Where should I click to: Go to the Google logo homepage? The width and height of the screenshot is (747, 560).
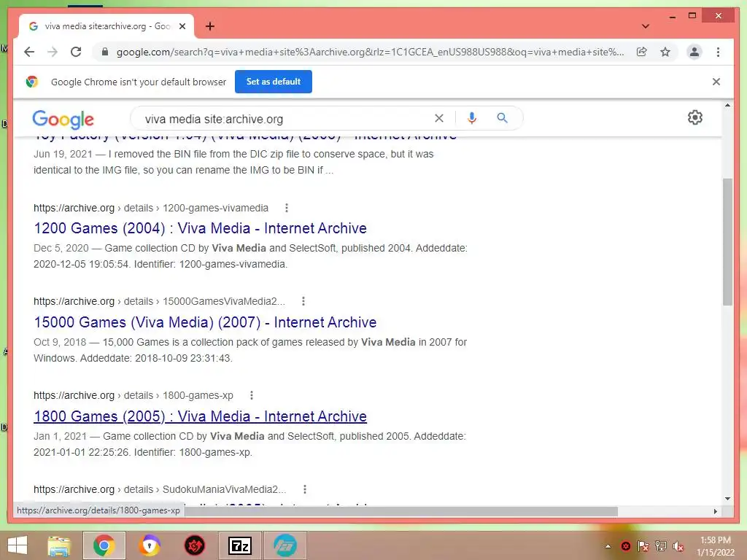tap(63, 119)
